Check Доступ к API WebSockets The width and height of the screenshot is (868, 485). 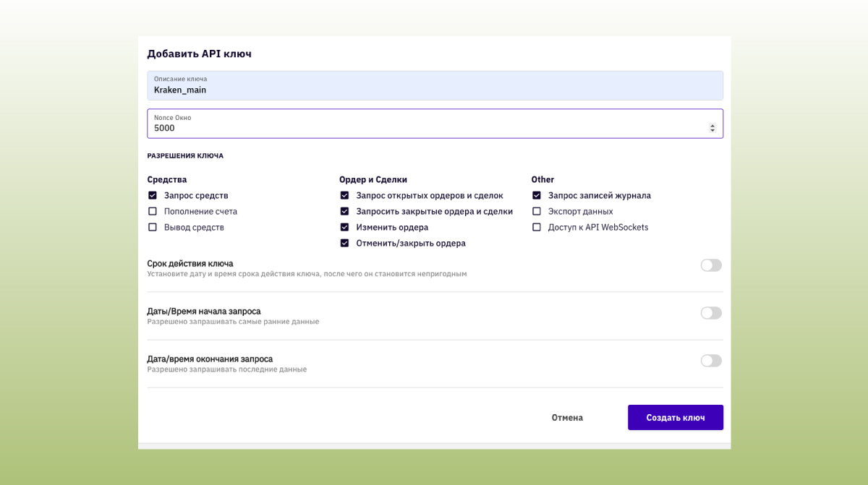537,227
